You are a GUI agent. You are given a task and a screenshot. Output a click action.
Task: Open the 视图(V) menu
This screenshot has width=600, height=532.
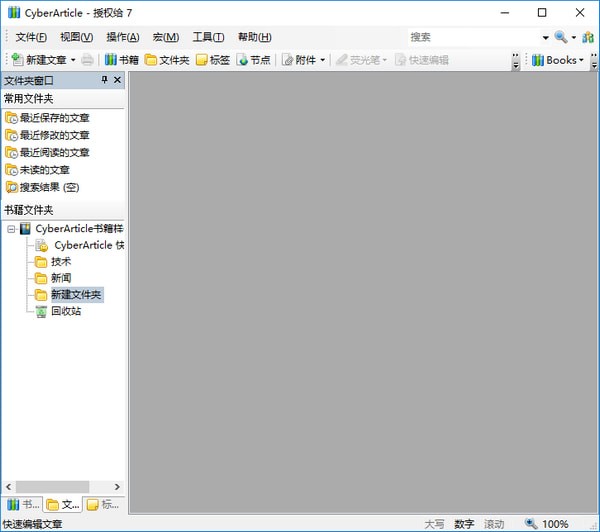pos(76,37)
